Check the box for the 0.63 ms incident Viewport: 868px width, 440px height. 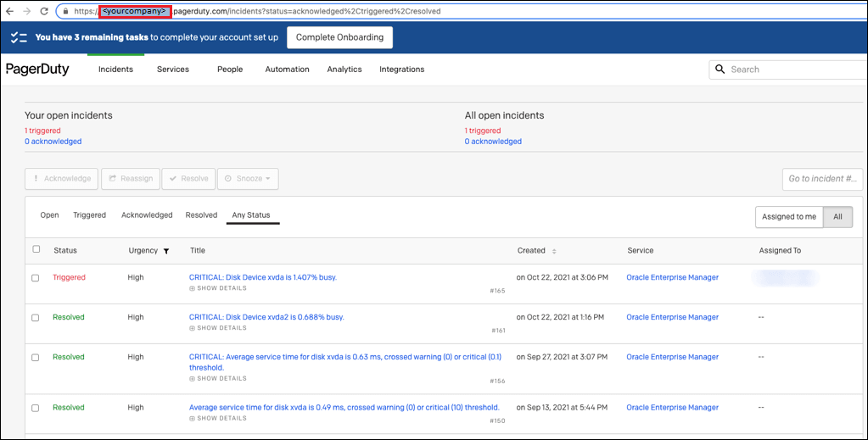tap(36, 358)
